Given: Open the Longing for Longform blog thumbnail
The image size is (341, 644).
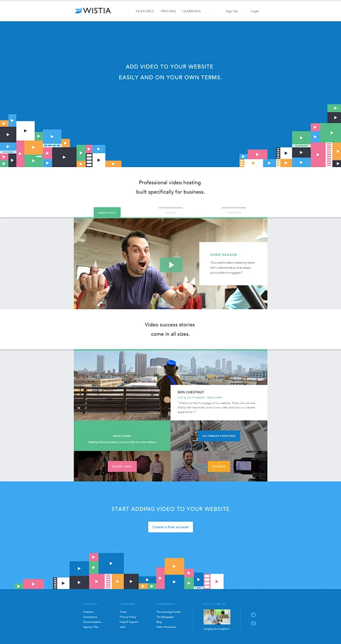Looking at the screenshot, I should [217, 617].
